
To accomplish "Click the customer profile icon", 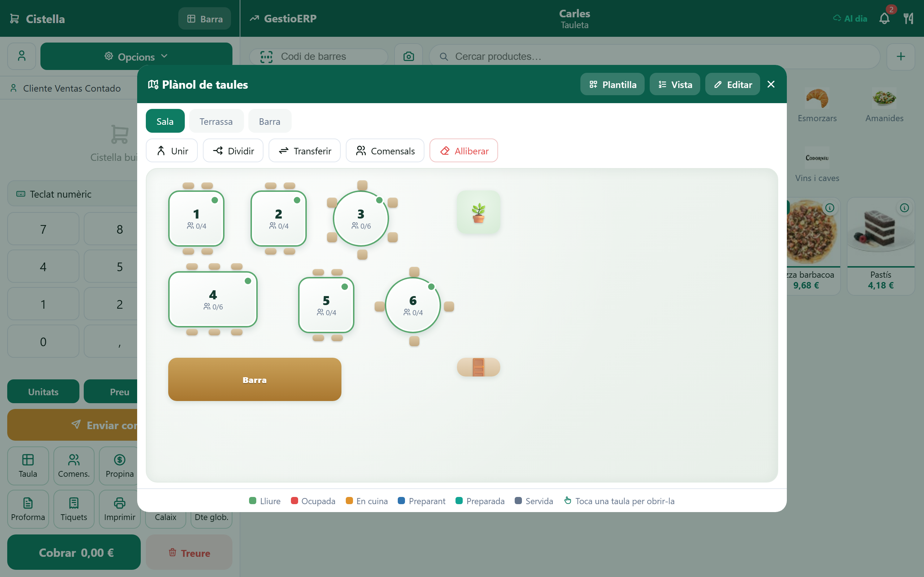I will [x=22, y=56].
